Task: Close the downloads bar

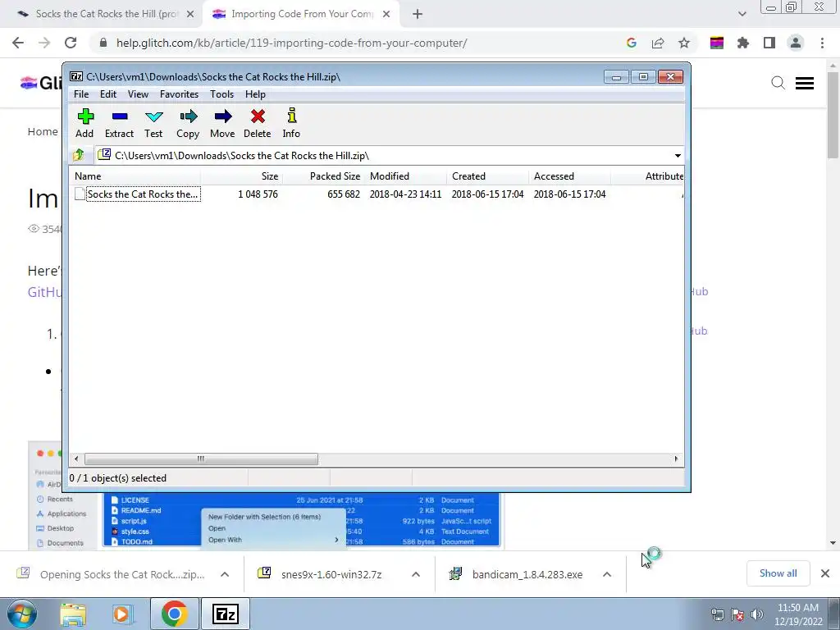Action: pos(825,573)
